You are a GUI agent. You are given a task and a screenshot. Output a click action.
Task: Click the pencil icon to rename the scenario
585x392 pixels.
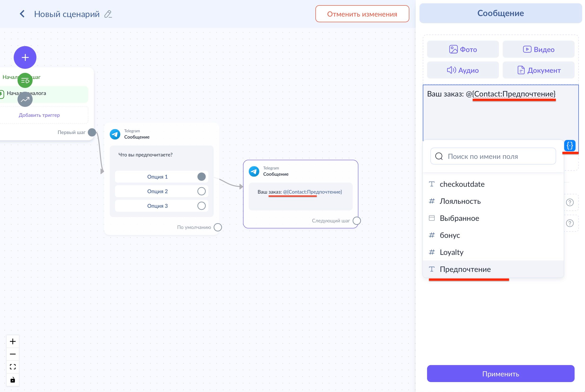coord(108,14)
